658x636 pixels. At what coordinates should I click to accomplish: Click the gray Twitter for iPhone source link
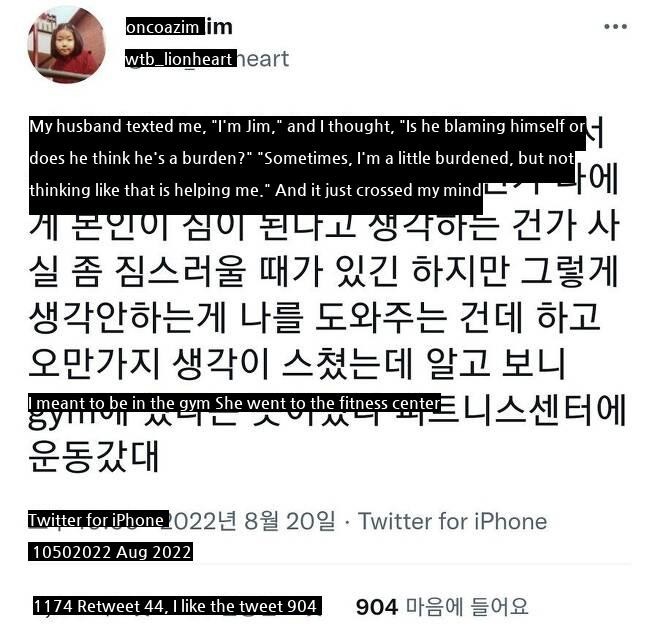[453, 521]
